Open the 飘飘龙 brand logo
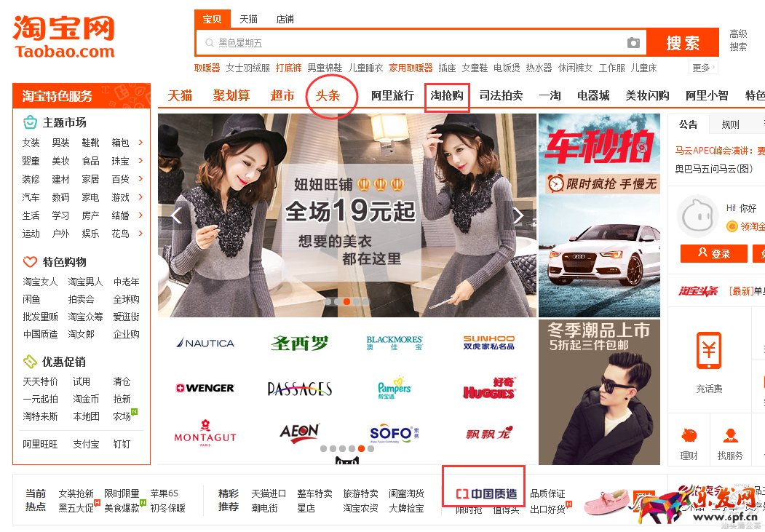Screen dimensions: 765x532 click(x=488, y=433)
